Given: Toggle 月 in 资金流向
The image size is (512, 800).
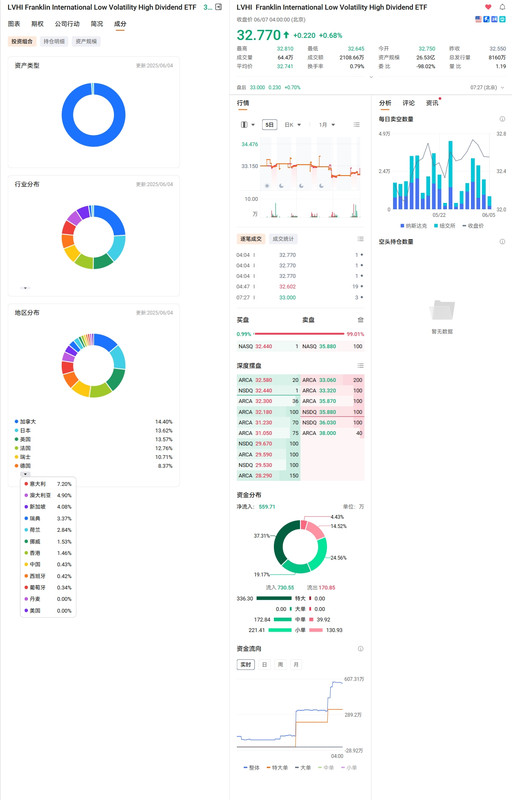Looking at the screenshot, I should (x=296, y=664).
